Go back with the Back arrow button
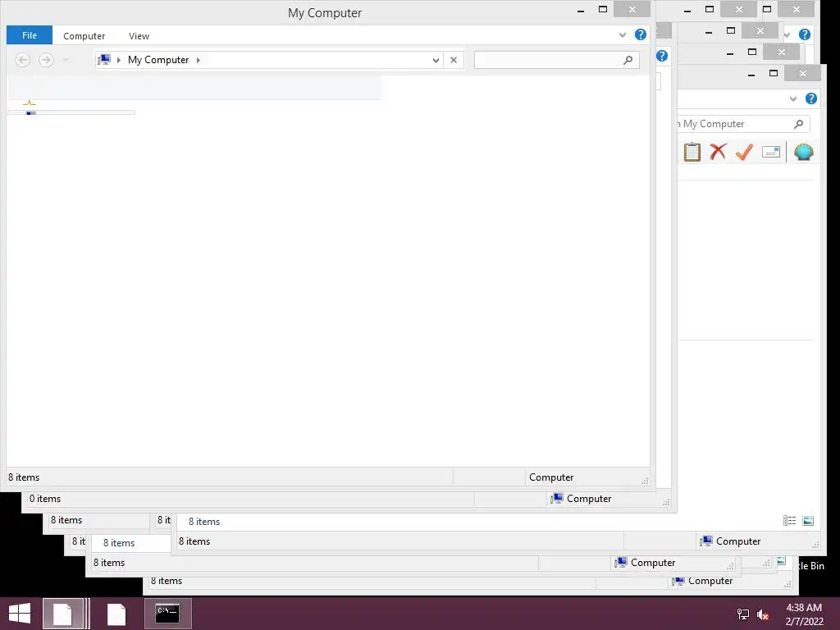 point(22,59)
